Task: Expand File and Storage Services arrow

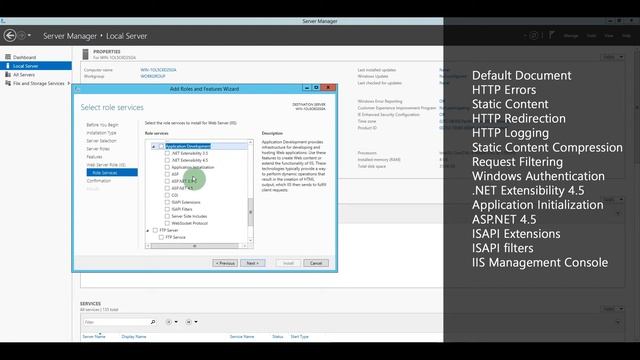Action: 69,83
